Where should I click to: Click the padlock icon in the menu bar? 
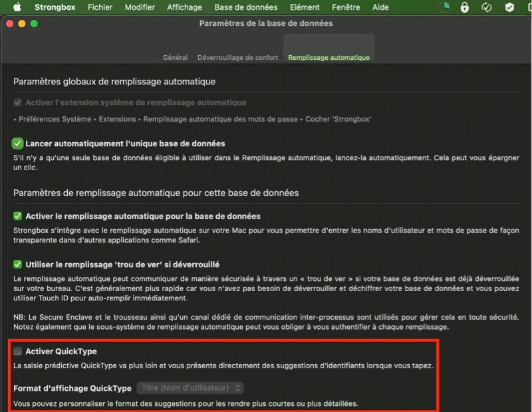pyautogui.click(x=465, y=7)
